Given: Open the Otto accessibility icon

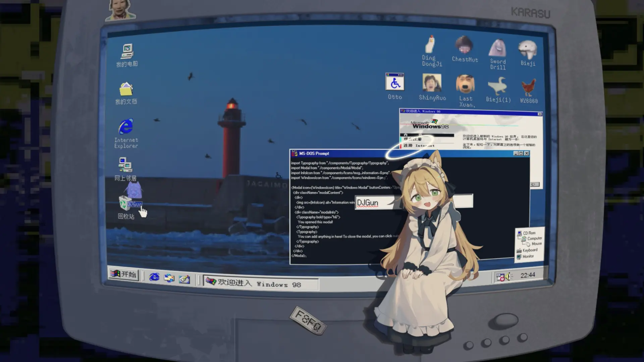Looking at the screenshot, I should [395, 82].
